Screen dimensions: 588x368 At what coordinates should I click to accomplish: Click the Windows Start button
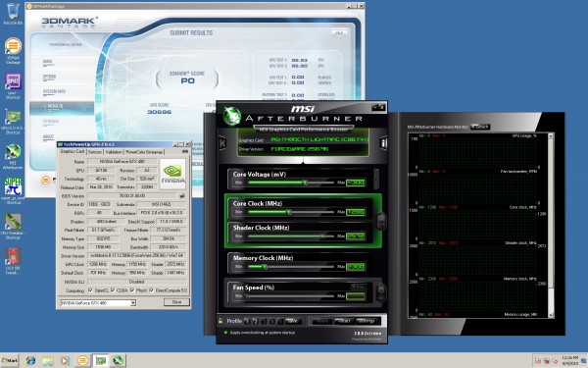pos(10,360)
